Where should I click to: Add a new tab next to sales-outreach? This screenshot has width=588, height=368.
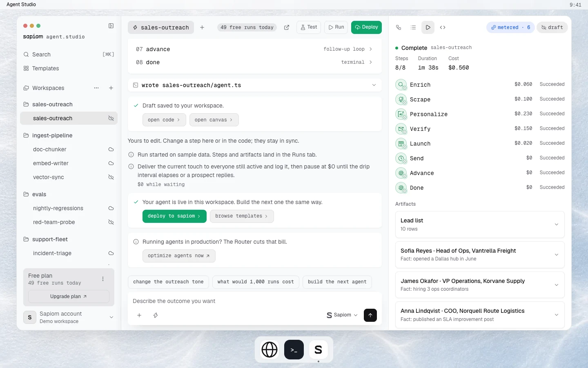tap(202, 27)
